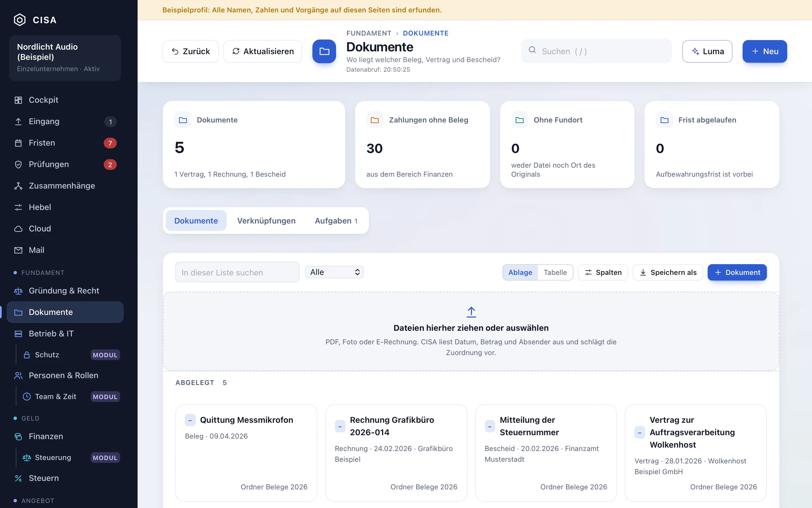812x508 pixels.
Task: Focus In dieser Liste suchen field
Action: (237, 272)
